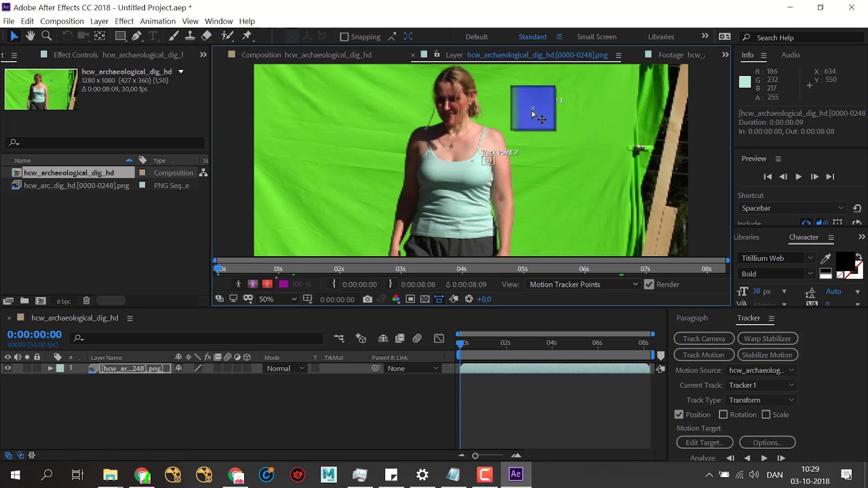Switch to the Paragraph tab
The width and height of the screenshot is (868, 488).
[692, 318]
